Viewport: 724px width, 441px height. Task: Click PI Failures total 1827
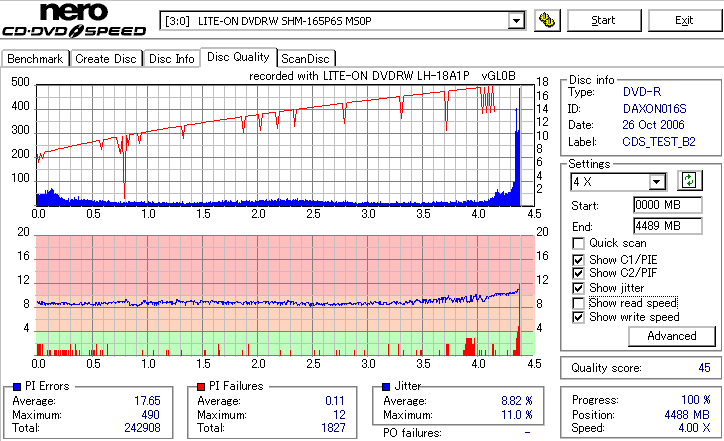tap(333, 428)
